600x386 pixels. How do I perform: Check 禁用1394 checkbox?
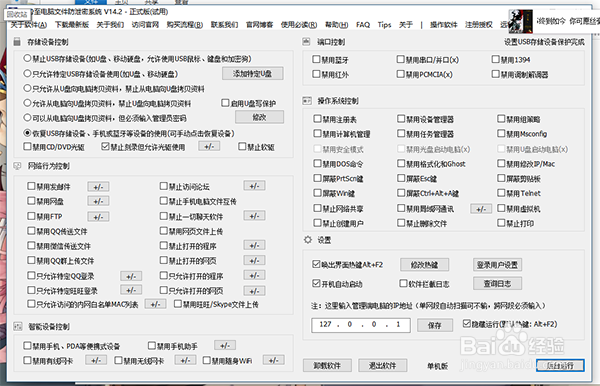pos(496,59)
